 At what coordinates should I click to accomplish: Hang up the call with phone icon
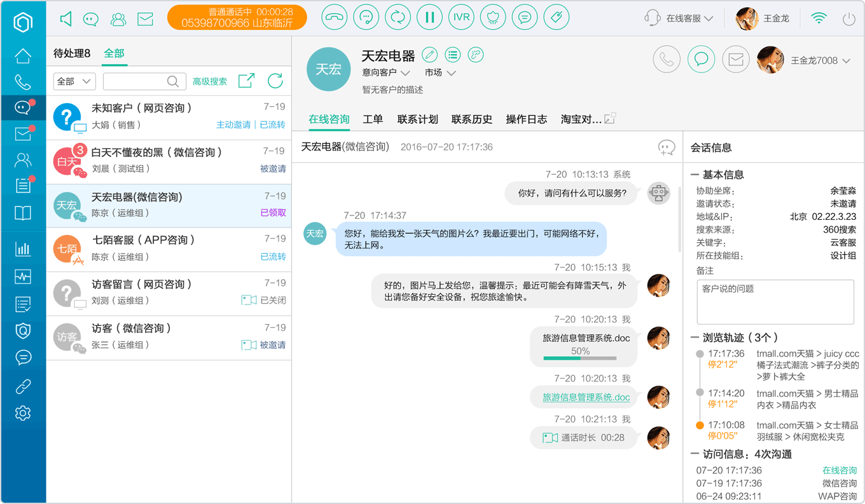pos(335,18)
